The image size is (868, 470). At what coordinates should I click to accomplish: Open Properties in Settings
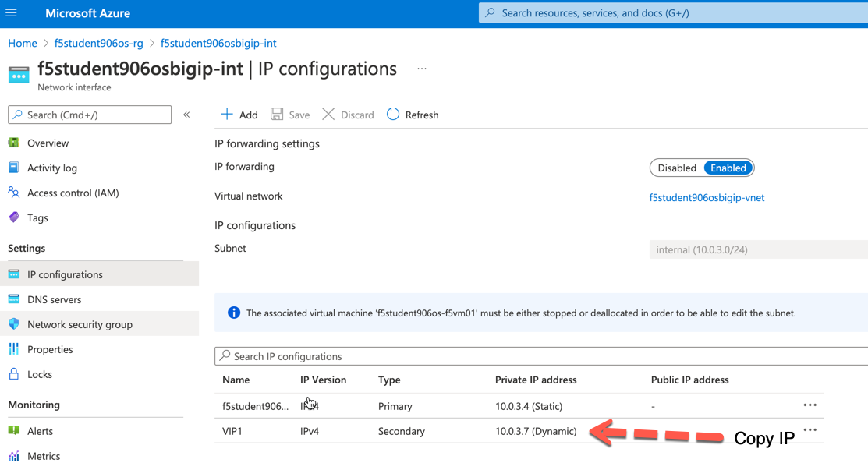click(50, 349)
